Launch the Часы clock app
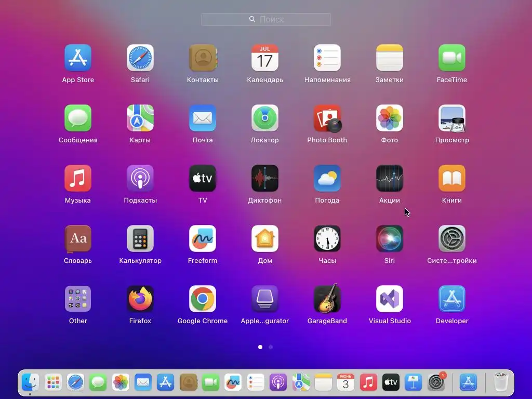532x399 pixels. [327, 238]
